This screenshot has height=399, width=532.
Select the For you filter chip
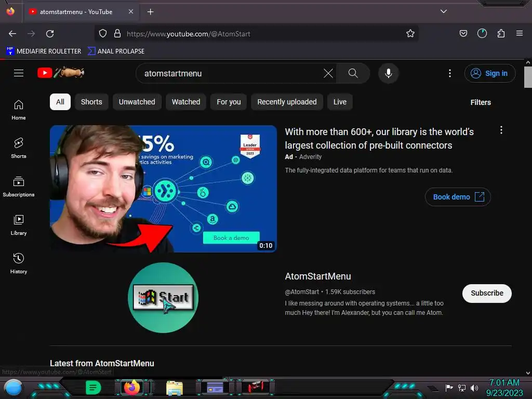tap(229, 102)
